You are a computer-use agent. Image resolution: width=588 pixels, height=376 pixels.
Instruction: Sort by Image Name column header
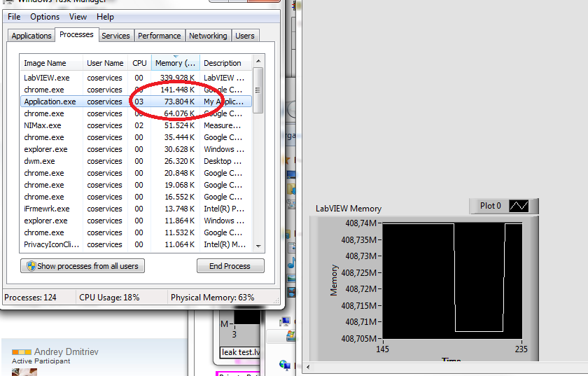51,63
